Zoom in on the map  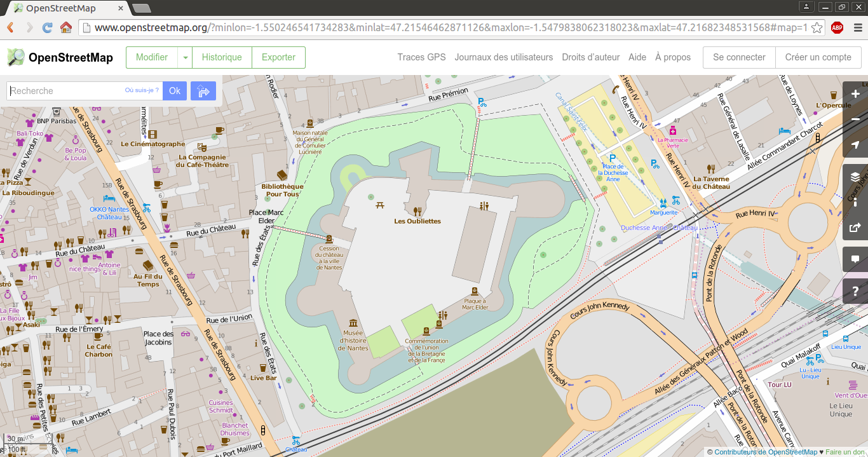click(x=855, y=94)
